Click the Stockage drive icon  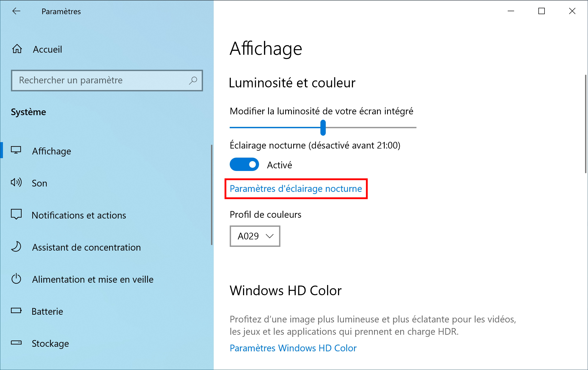pos(16,342)
